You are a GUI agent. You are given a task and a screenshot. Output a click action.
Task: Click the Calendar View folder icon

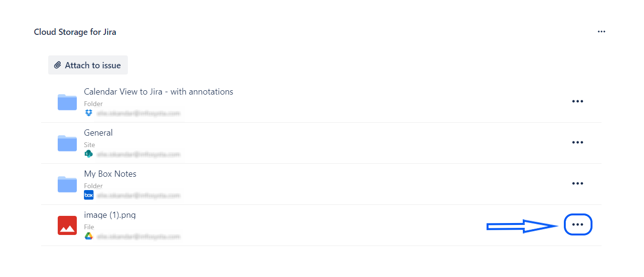pyautogui.click(x=67, y=102)
